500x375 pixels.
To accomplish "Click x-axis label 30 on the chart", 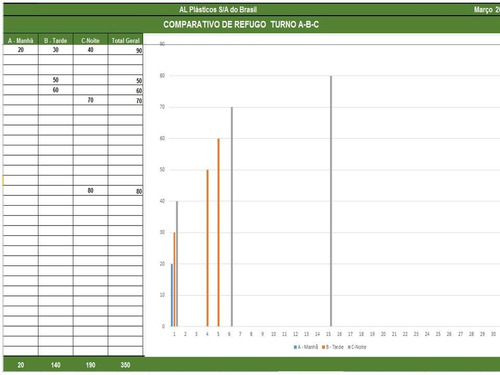I will click(493, 334).
